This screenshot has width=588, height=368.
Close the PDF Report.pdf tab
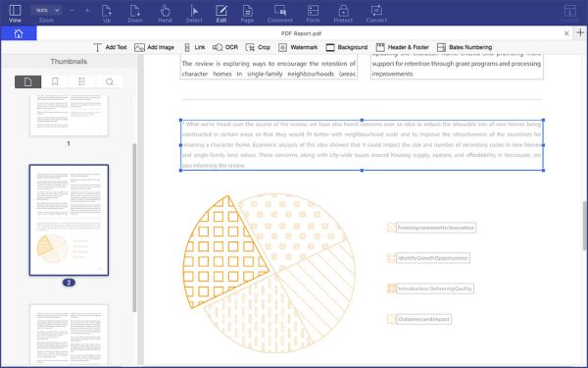pos(566,33)
